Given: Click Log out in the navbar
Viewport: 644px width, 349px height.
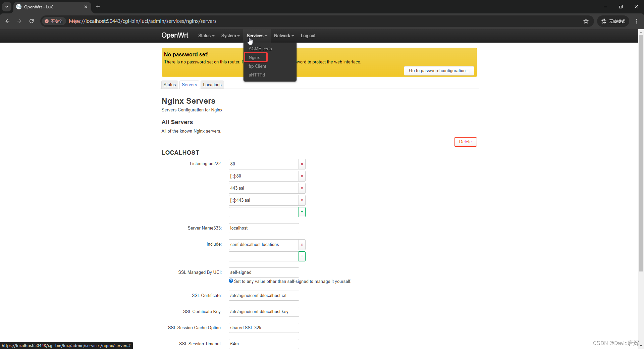Looking at the screenshot, I should 308,36.
